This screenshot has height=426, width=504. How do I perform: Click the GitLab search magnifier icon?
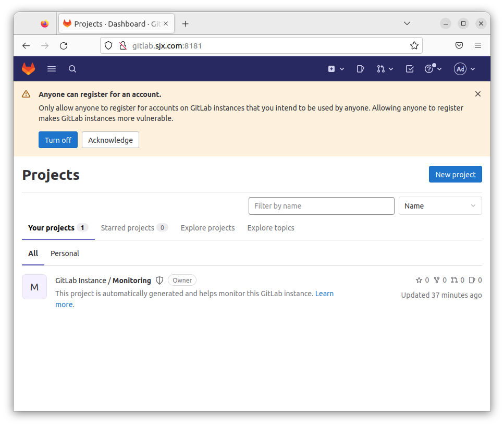72,69
